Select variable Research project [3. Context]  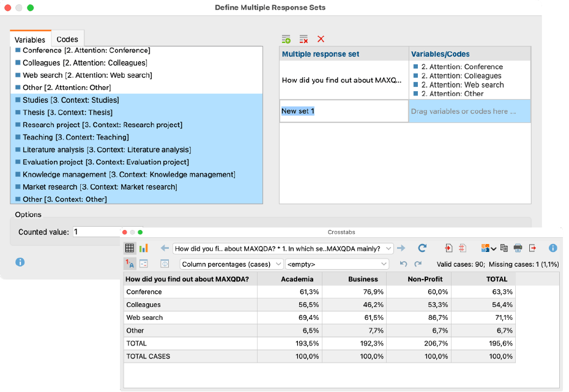[136, 125]
